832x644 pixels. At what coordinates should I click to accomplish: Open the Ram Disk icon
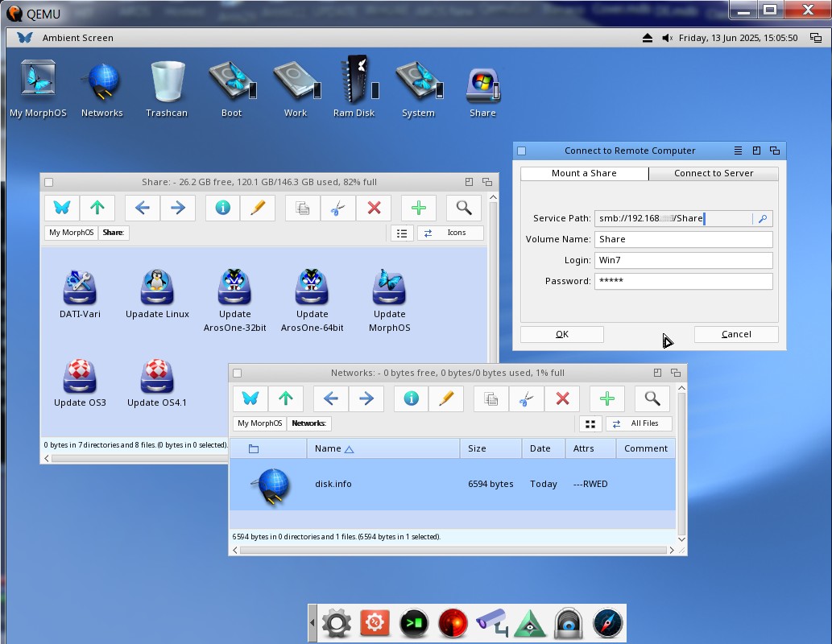point(354,88)
